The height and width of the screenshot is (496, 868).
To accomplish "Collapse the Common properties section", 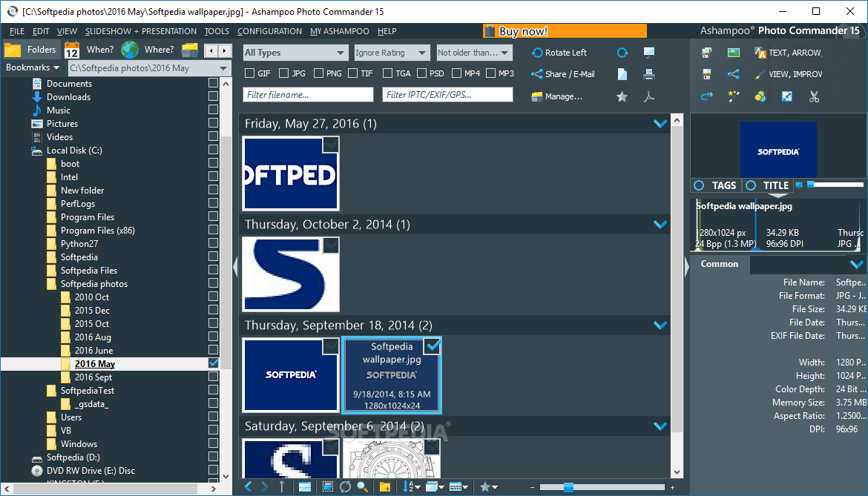I will (x=856, y=265).
